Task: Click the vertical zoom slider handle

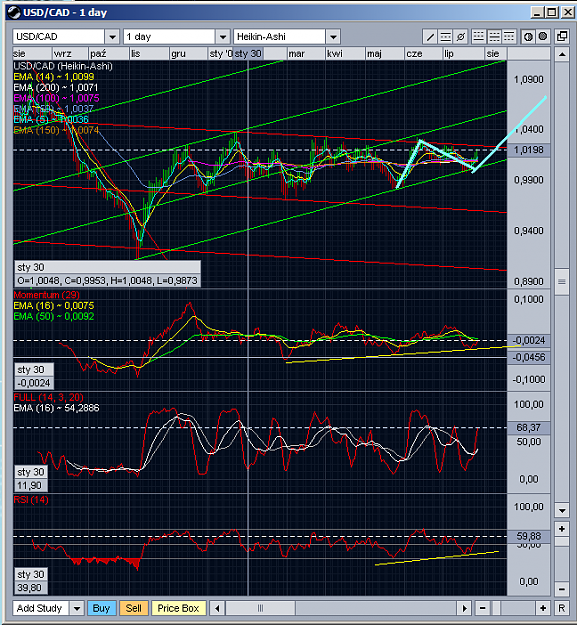Action: [562, 541]
